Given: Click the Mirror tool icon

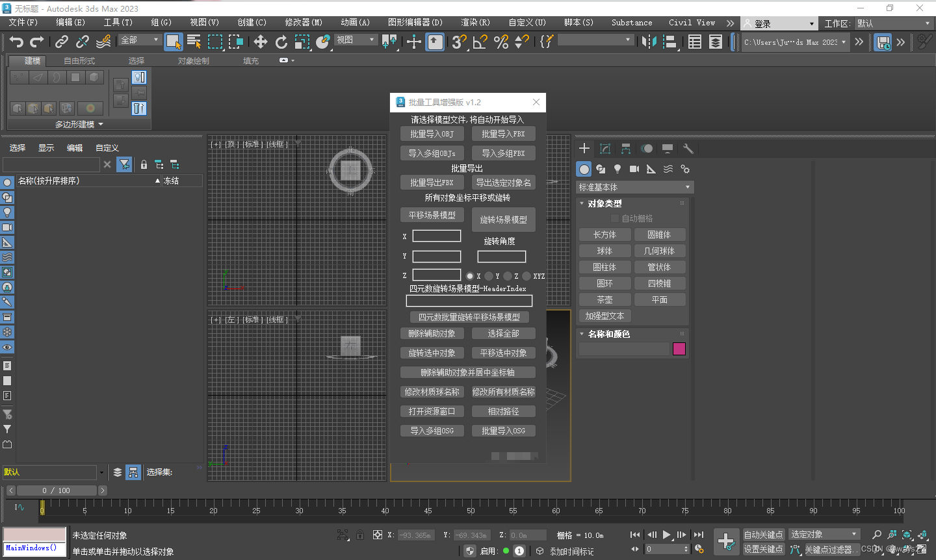Looking at the screenshot, I should pos(649,42).
